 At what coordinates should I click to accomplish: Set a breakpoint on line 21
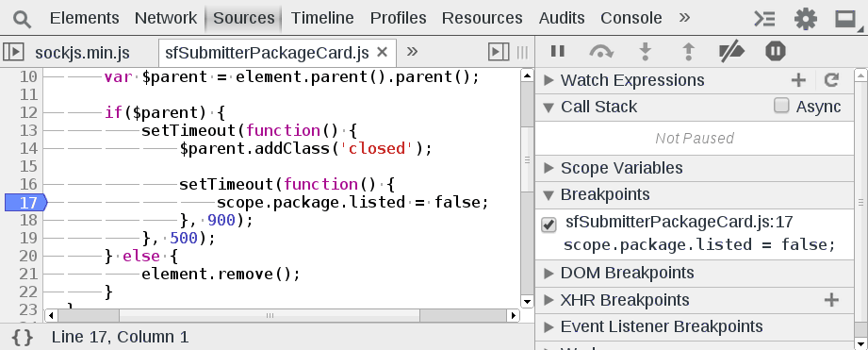coord(28,274)
